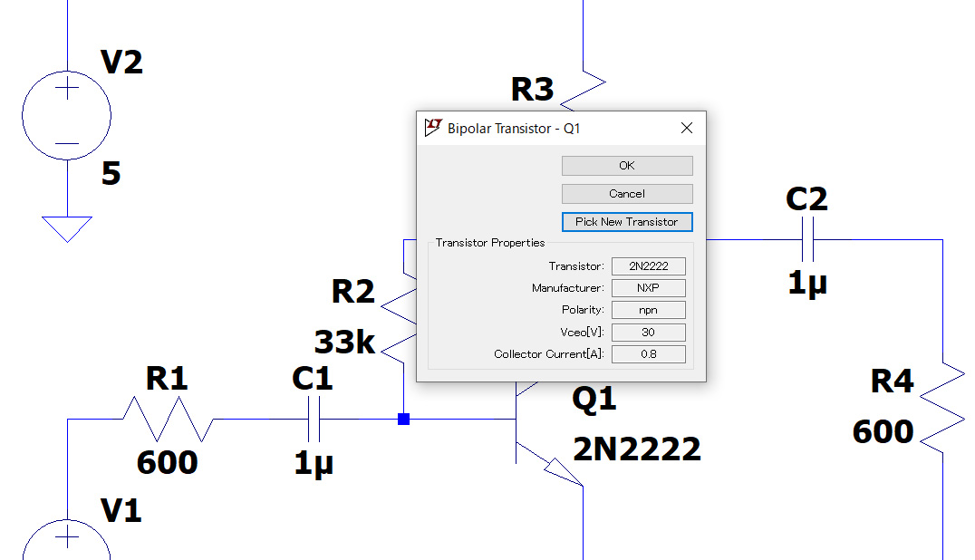Close the Bipolar Transistor - Q1 dialog
The image size is (975, 560).
[687, 128]
